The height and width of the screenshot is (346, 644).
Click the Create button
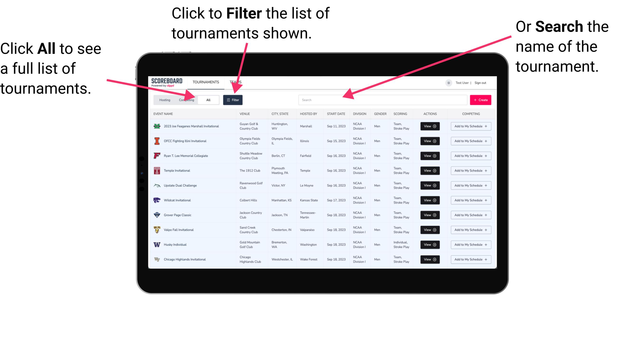point(480,100)
